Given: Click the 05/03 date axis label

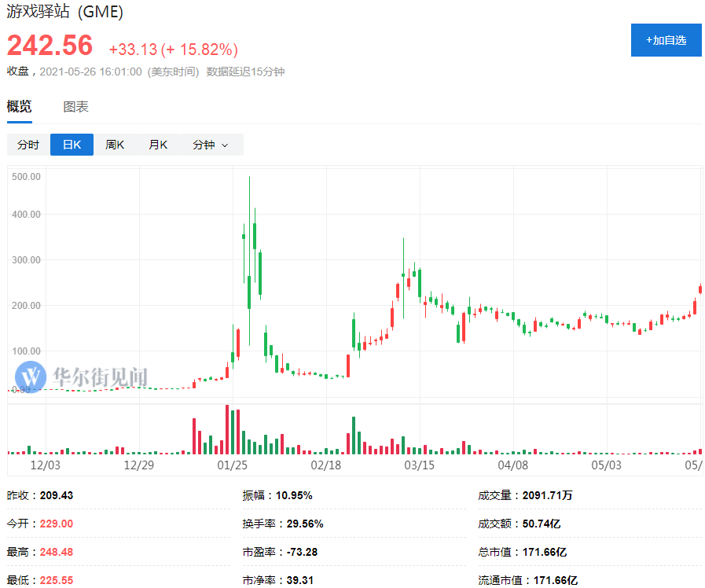Looking at the screenshot, I should coord(607,465).
